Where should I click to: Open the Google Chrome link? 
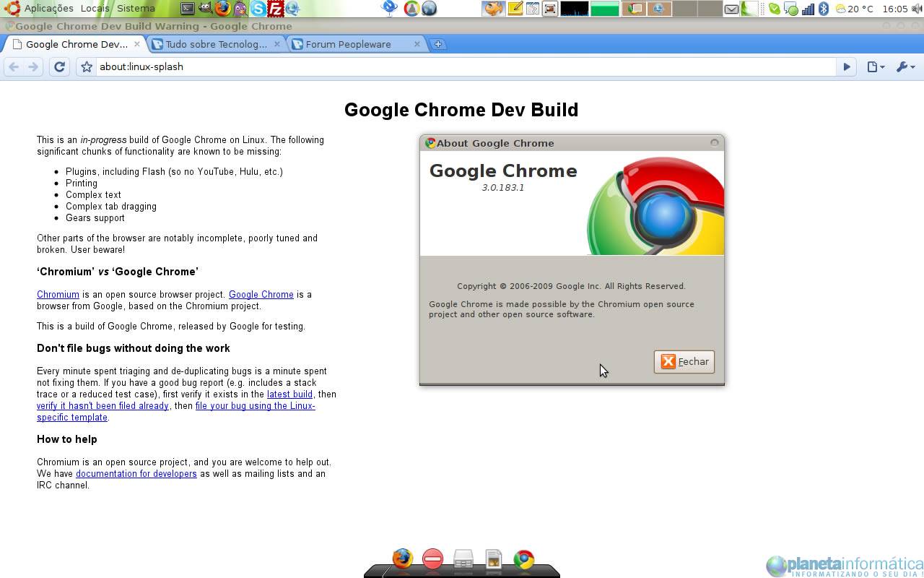(x=261, y=295)
